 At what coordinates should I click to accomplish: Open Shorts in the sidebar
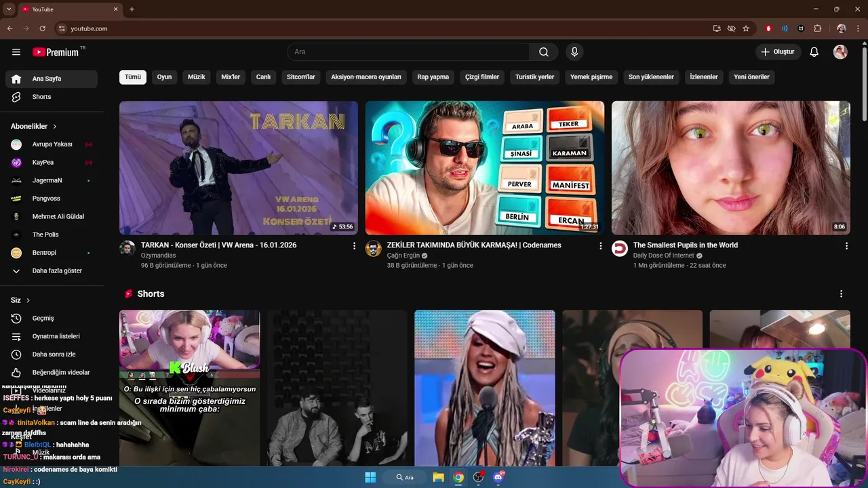coord(52,97)
